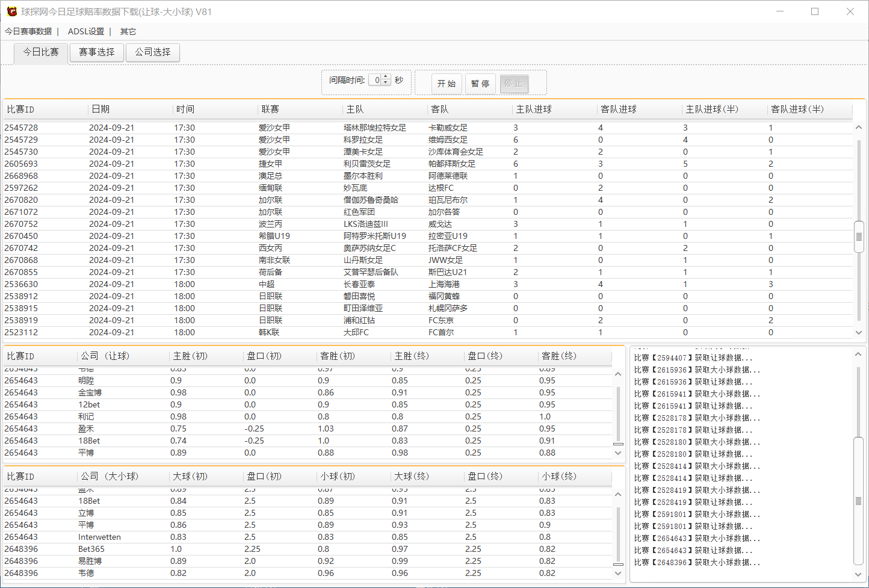This screenshot has width=869, height=588.
Task: Decrease interval time with down stepper arrow
Action: click(x=386, y=82)
